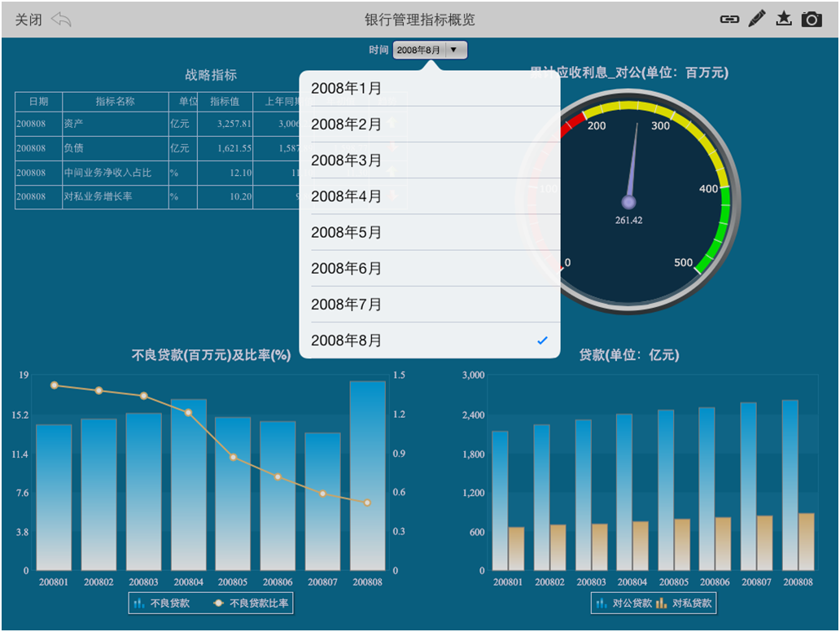Viewport: 840px width, 632px height.
Task: Tap the pencil edit icon
Action: click(756, 19)
